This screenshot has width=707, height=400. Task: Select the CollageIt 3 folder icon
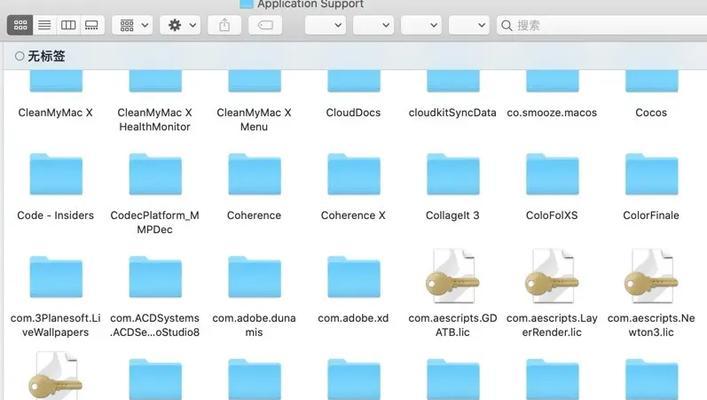click(453, 174)
